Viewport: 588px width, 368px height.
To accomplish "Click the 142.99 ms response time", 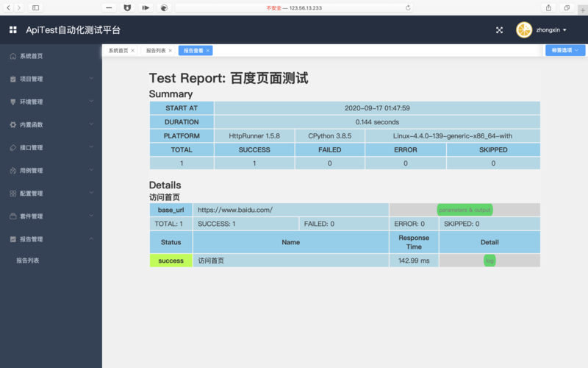I will [414, 261].
